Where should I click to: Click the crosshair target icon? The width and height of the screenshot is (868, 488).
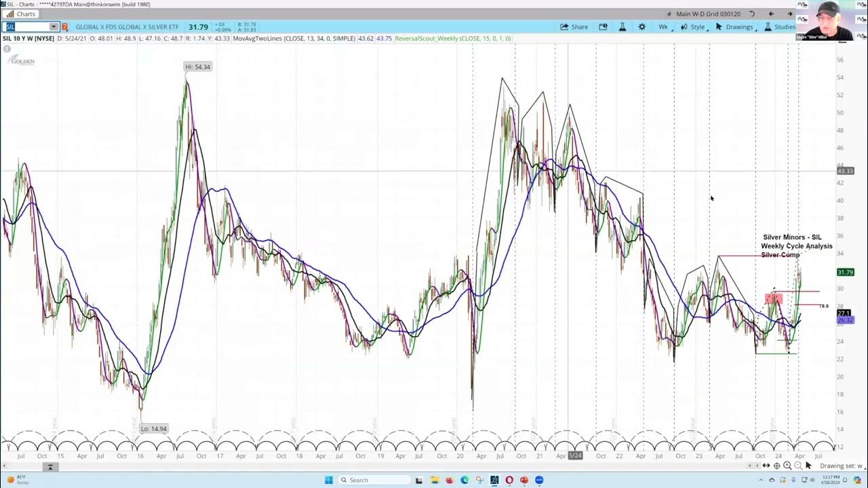776,466
